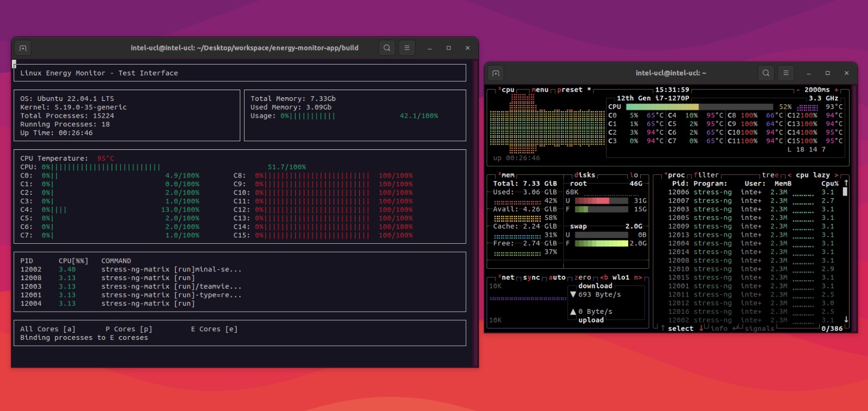Click the select down arrow in btop footer
This screenshot has width=868, height=411.
701,328
